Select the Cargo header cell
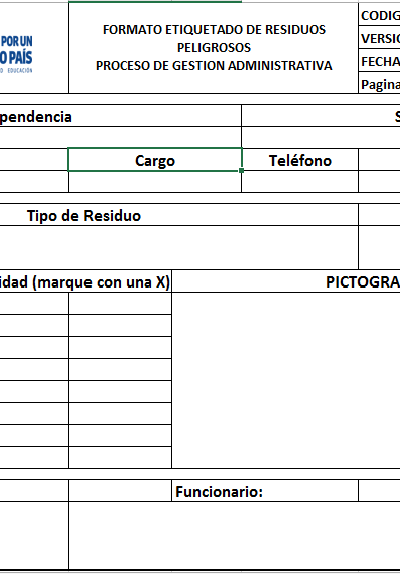The height and width of the screenshot is (574, 400). (x=155, y=160)
